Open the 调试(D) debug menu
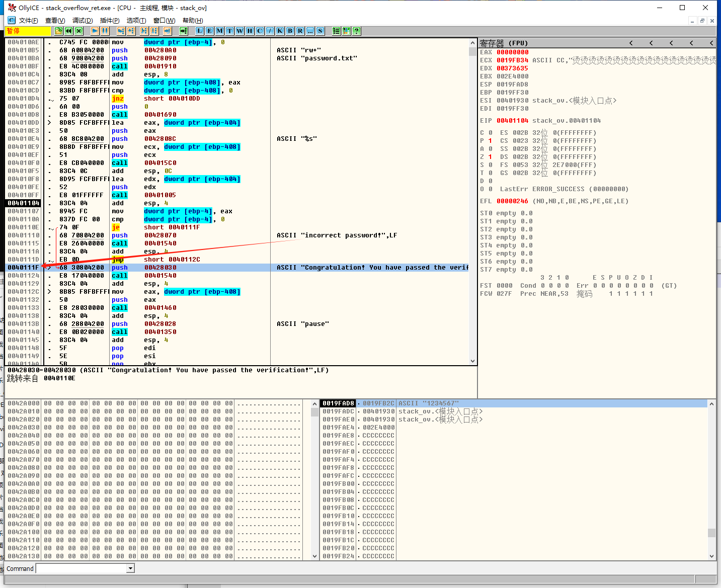Screen dimensions: 721x588 83,20
